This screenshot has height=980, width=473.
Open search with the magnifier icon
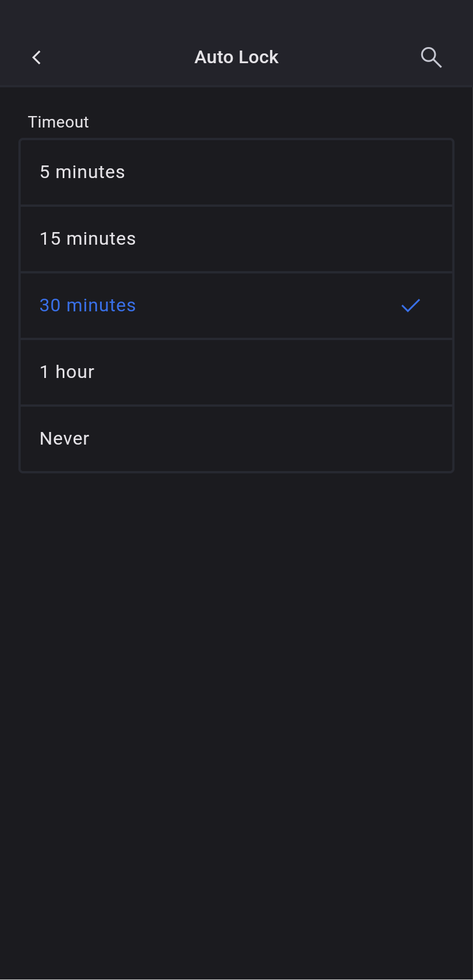(x=431, y=57)
